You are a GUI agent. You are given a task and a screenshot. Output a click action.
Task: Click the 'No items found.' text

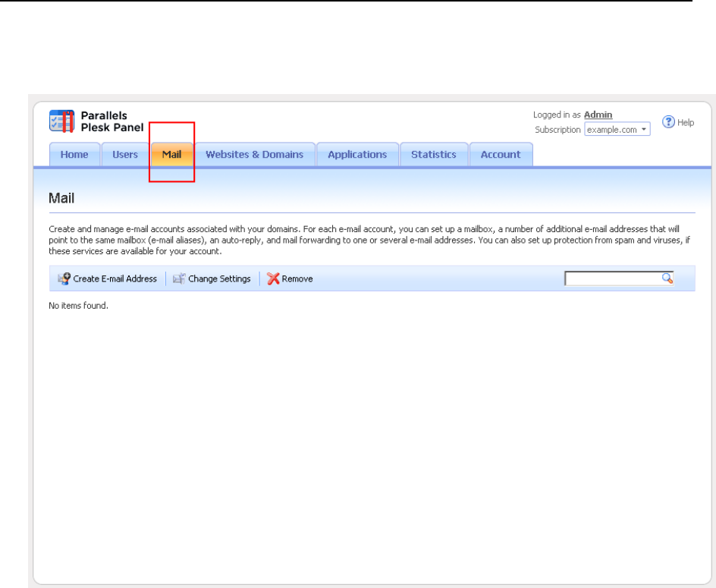point(79,306)
